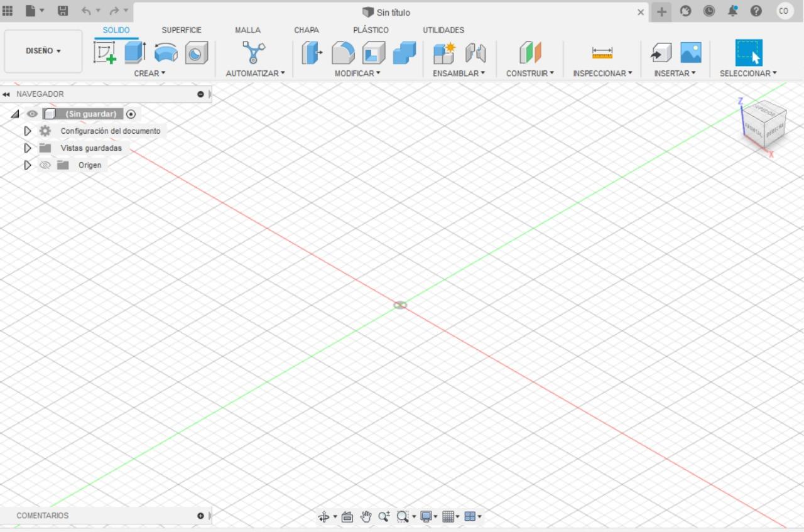Open the data panel grid icon
The image size is (804, 532).
8,11
